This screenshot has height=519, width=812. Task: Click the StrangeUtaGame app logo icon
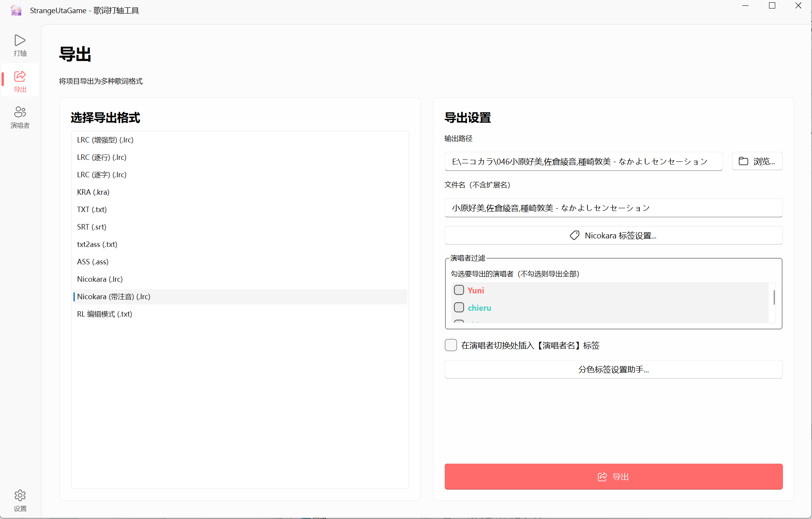[16, 10]
